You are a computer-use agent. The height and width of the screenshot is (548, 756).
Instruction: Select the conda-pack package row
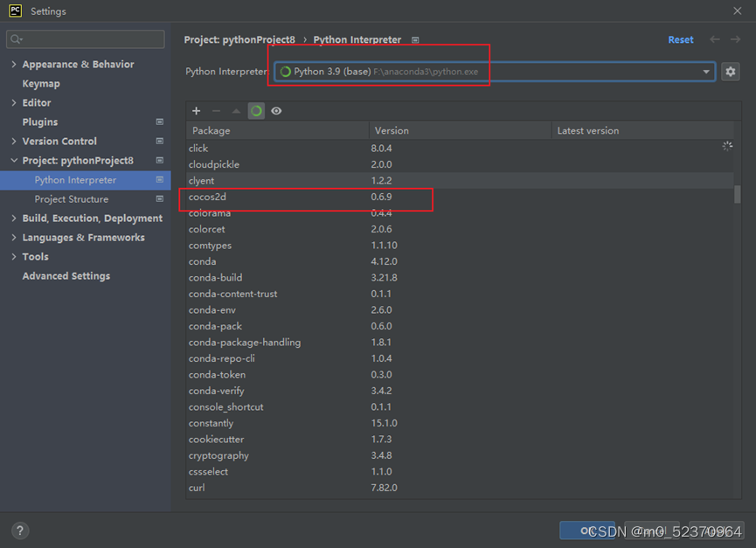tap(460, 326)
